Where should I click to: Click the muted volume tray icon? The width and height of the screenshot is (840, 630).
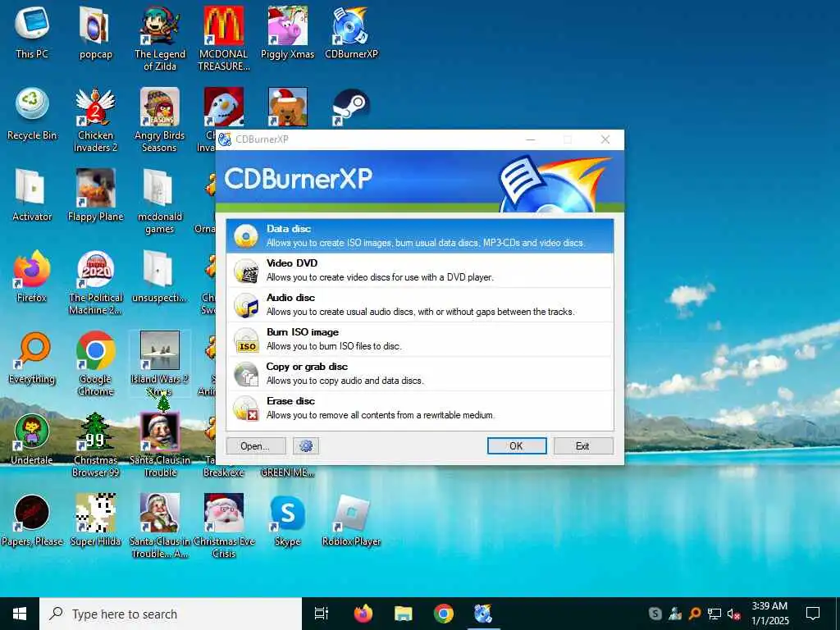pos(734,614)
